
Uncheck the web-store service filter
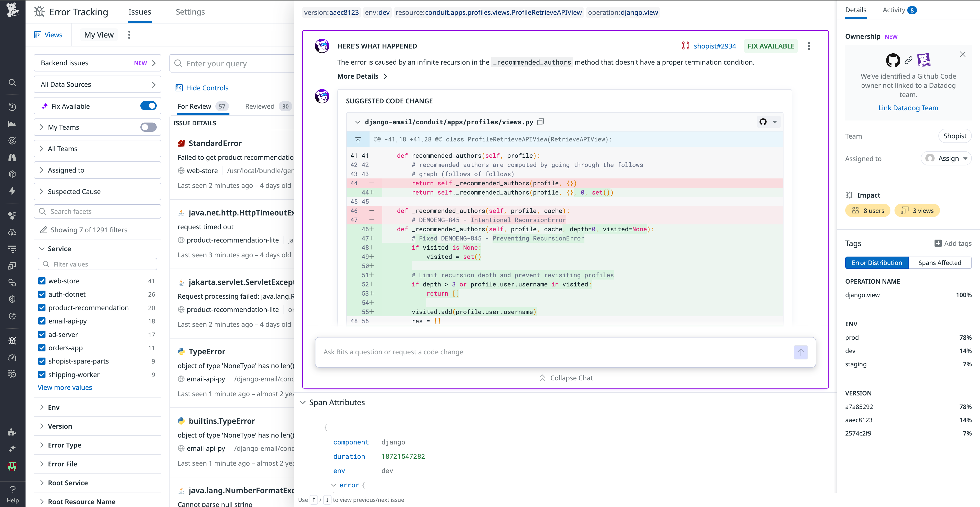point(42,281)
